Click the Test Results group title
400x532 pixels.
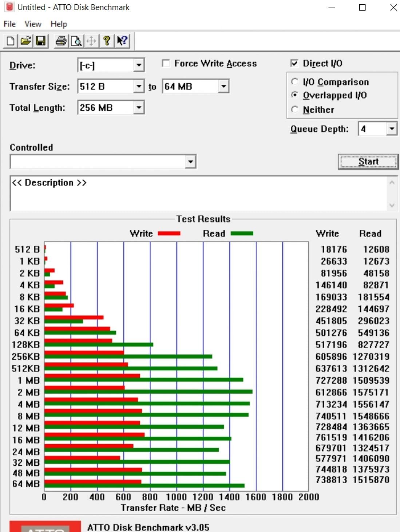point(203,219)
